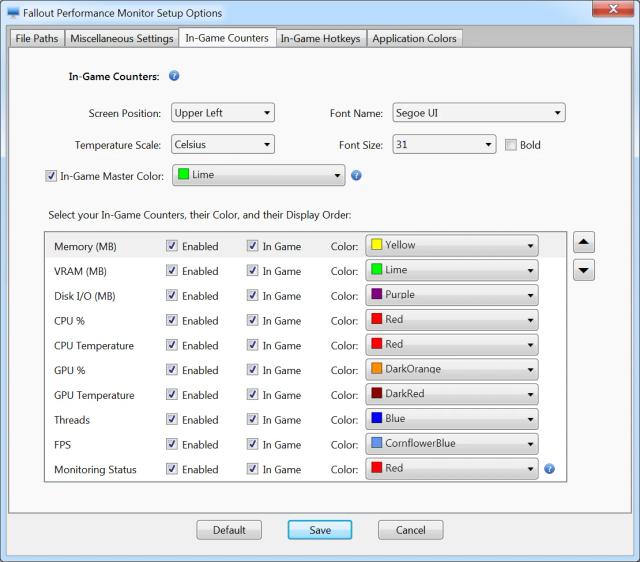The image size is (640, 562).
Task: Switch to In-Game Hotkeys tab
Action: coord(320,38)
